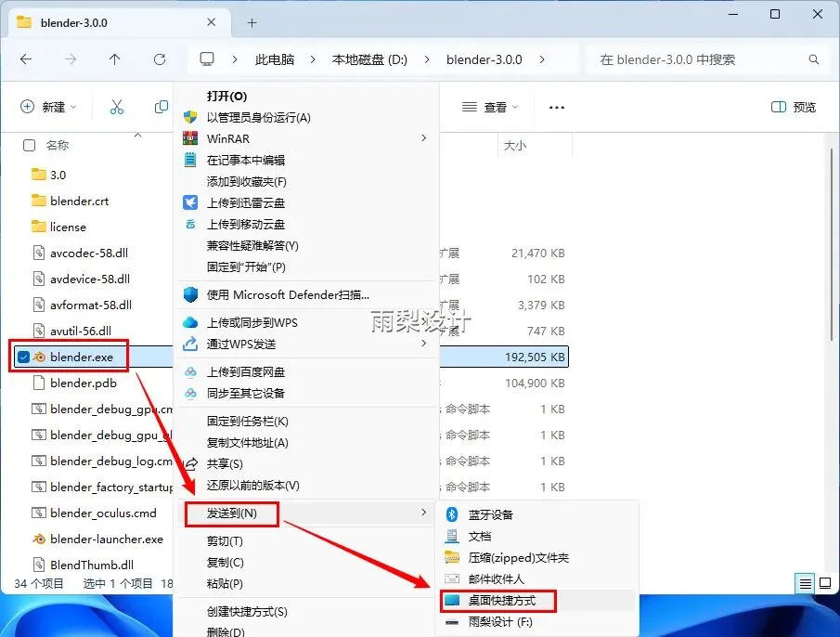
Task: Select avcodec-58.dll file
Action: (89, 253)
